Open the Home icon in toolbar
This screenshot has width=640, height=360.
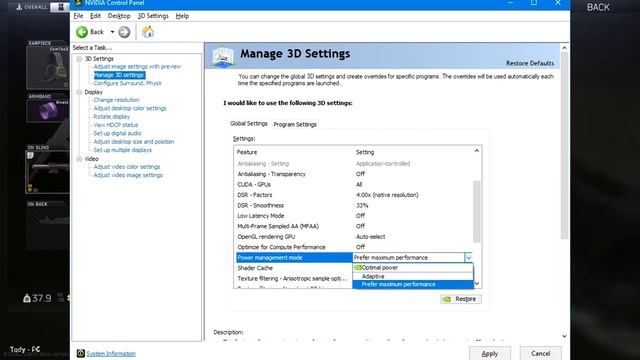pyautogui.click(x=148, y=32)
